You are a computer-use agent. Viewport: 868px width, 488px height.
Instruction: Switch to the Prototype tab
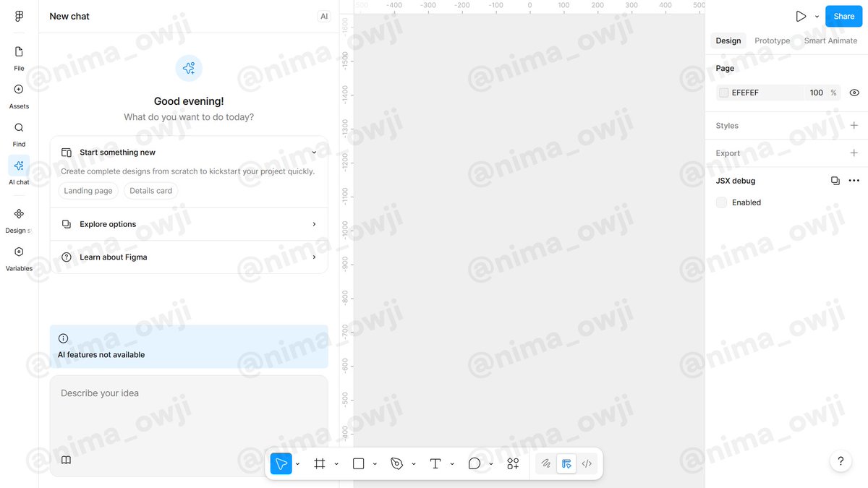tap(772, 40)
